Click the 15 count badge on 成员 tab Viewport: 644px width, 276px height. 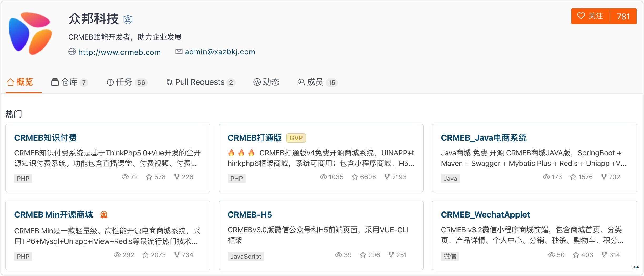pyautogui.click(x=332, y=83)
